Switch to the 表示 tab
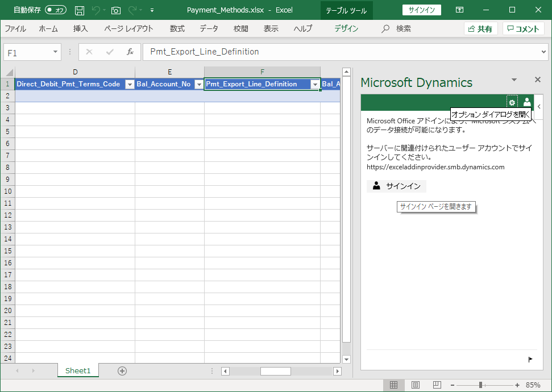552x392 pixels. [x=271, y=28]
